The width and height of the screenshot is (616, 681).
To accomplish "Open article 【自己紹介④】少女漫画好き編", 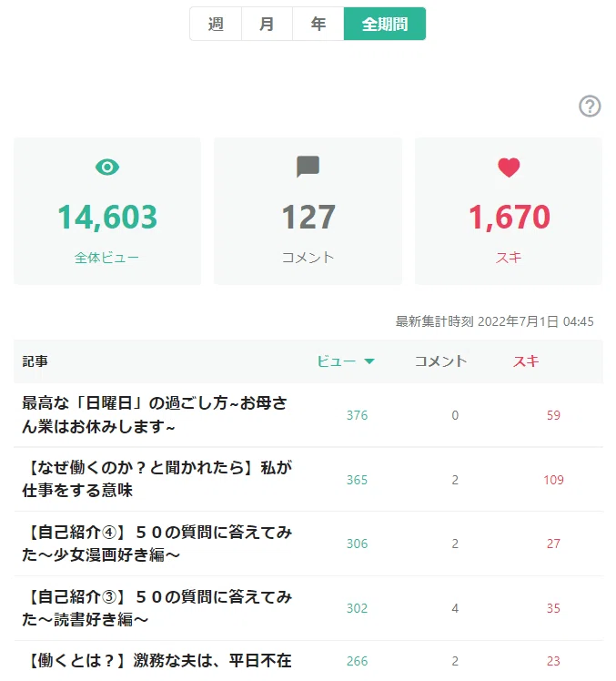I will pos(157,544).
